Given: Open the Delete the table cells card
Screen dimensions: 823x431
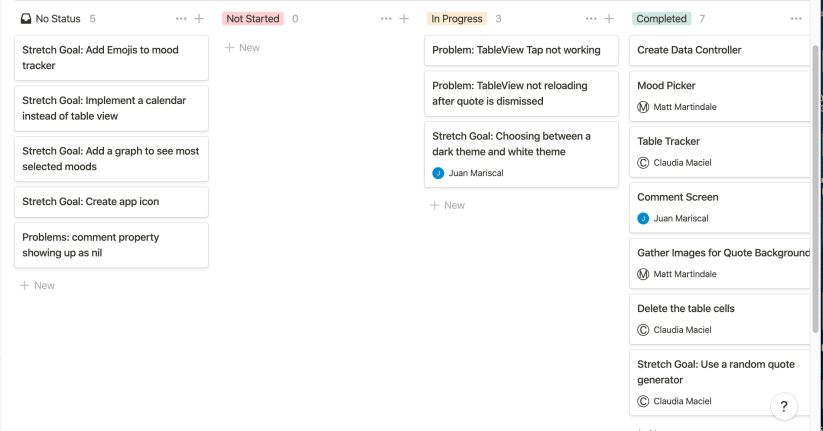Looking at the screenshot, I should pos(720,319).
